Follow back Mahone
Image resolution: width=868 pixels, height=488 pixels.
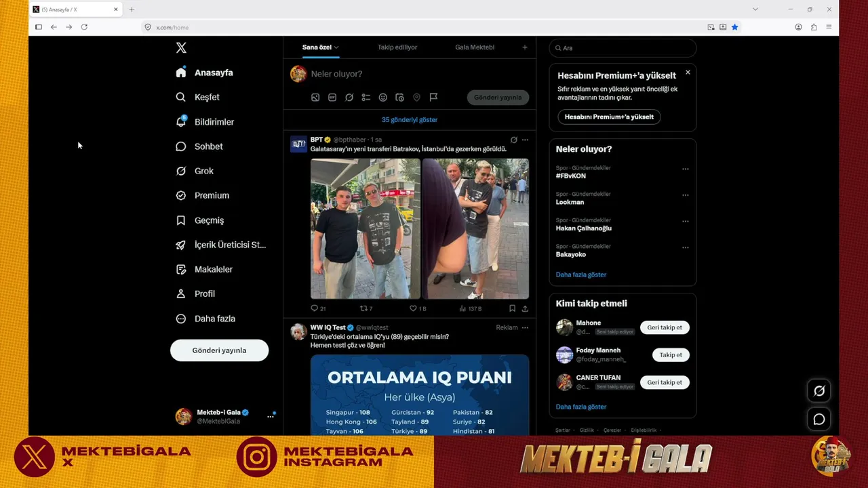click(x=665, y=327)
